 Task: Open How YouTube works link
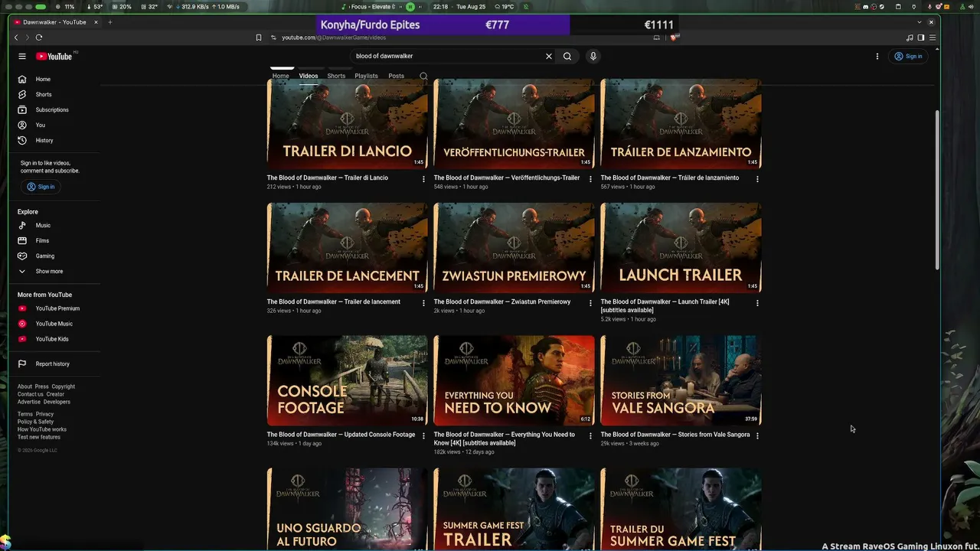pos(42,429)
